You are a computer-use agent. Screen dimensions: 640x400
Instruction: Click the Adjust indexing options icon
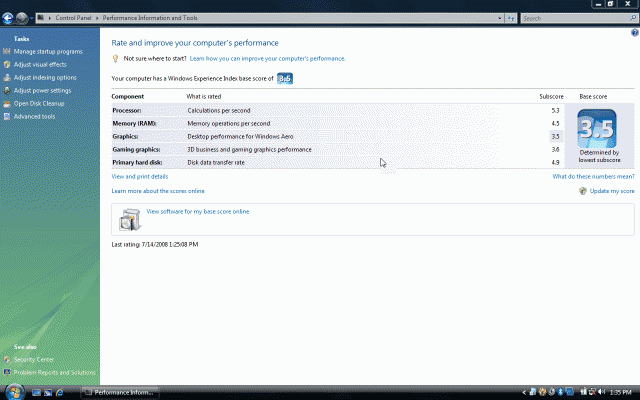(7, 78)
